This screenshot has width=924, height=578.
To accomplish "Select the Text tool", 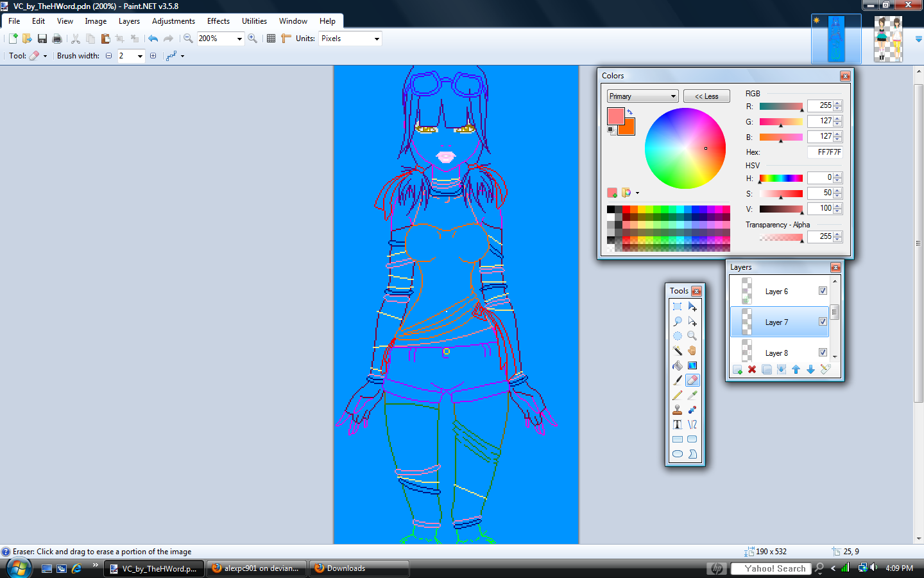I will pyautogui.click(x=678, y=425).
